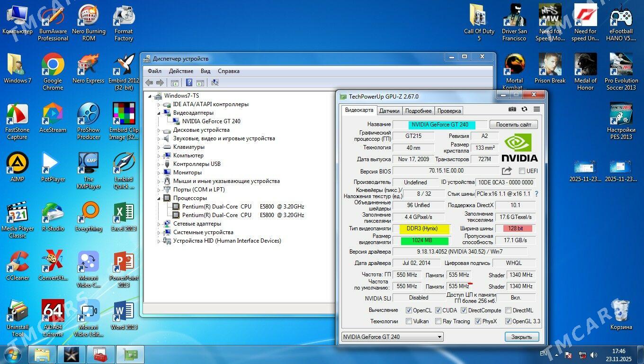644x364 pixels.
Task: Click Scan for hardware changes toolbar icon
Action: [215, 82]
